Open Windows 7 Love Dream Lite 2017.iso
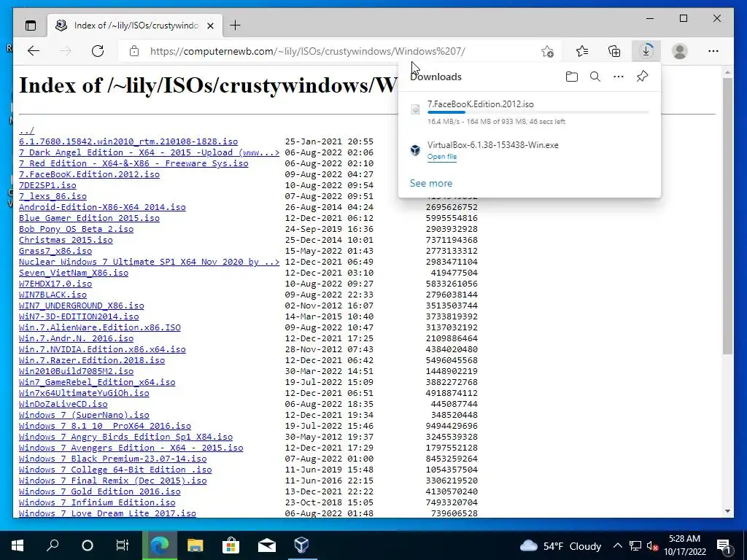The image size is (747, 560). point(107,514)
